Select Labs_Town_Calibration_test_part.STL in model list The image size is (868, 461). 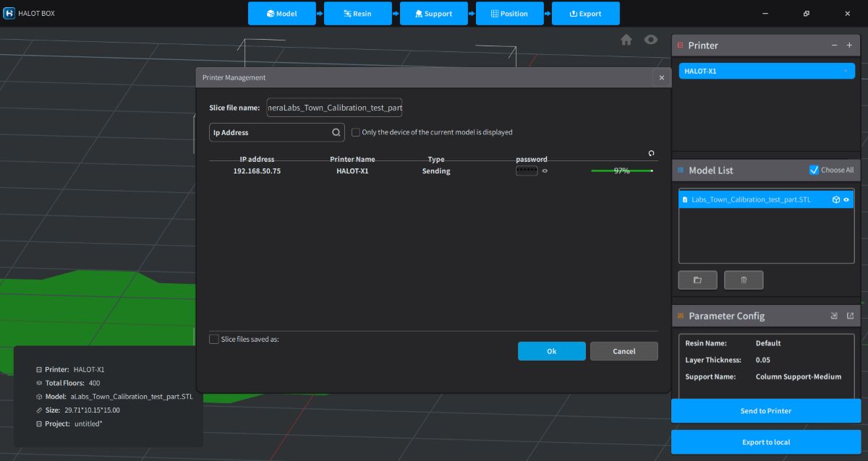(x=767, y=199)
